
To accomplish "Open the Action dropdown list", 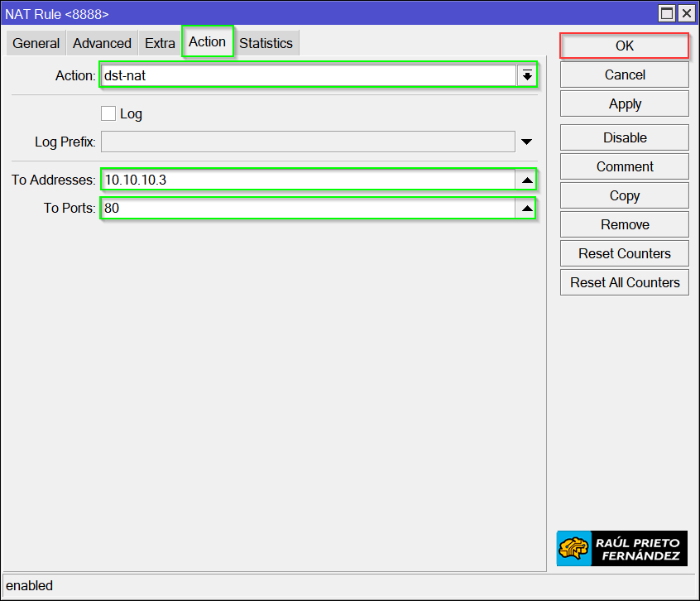I will pyautogui.click(x=526, y=75).
